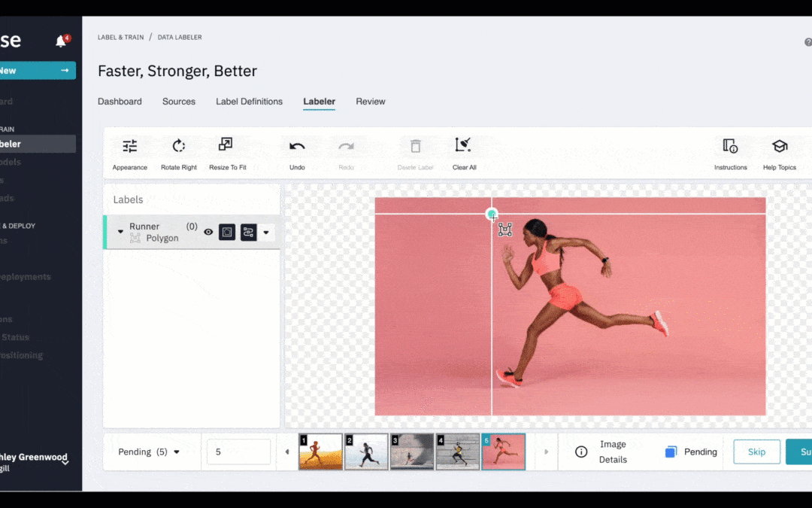Undo the last labeling action
The width and height of the screenshot is (812, 508).
point(297,154)
